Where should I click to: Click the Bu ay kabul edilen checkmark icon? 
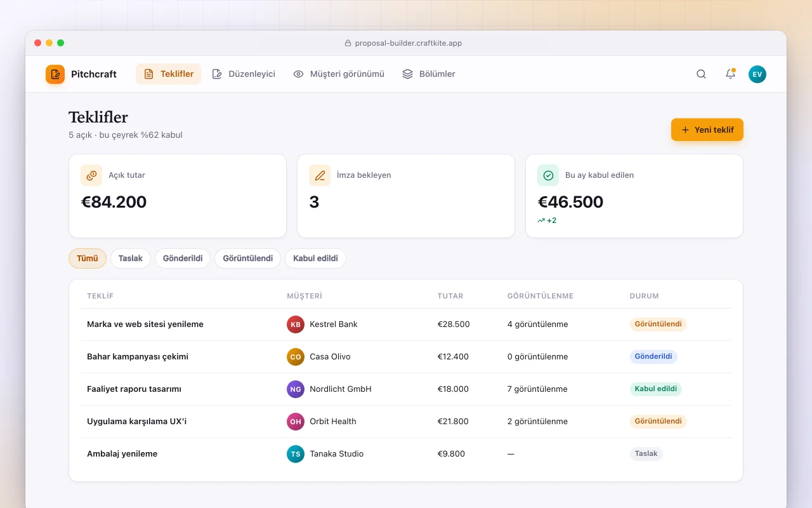pyautogui.click(x=548, y=175)
